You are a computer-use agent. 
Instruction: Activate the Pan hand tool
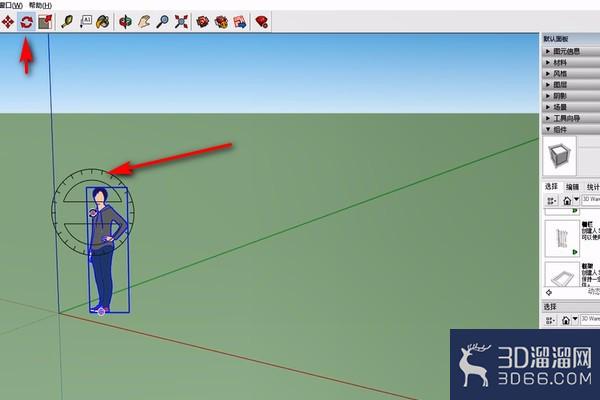(144, 22)
